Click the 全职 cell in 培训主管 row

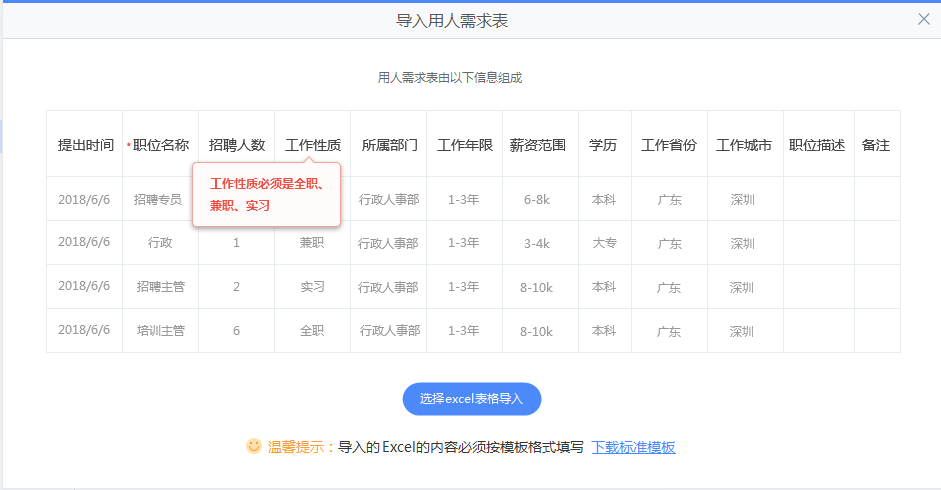pyautogui.click(x=312, y=330)
